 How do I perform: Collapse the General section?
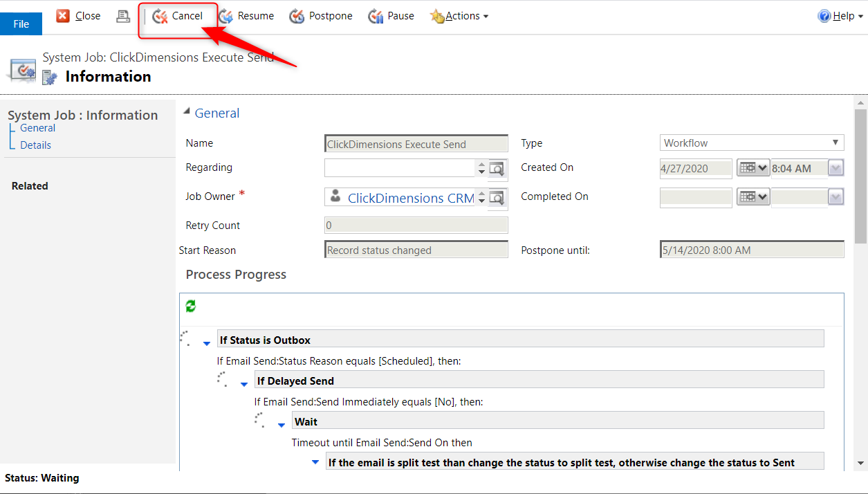click(185, 112)
